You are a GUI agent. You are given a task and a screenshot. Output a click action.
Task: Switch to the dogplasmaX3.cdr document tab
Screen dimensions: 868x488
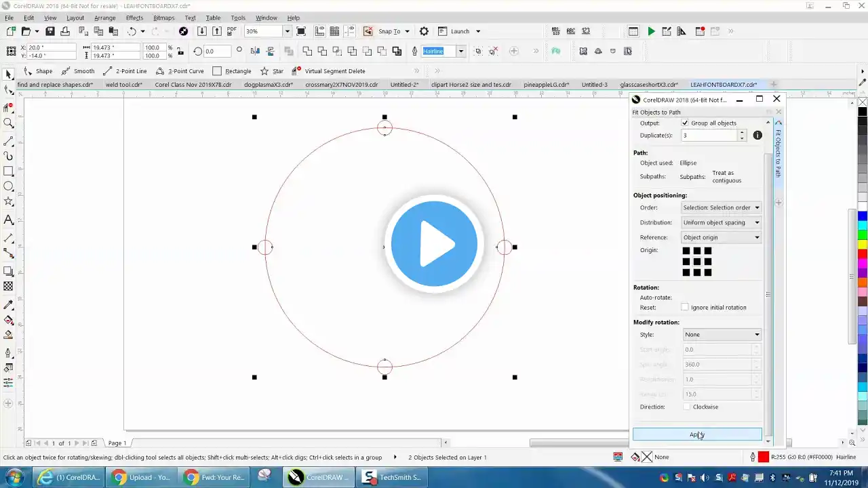(268, 85)
